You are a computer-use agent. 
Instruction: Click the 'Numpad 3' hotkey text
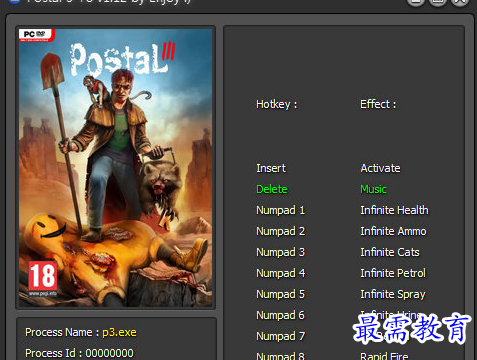tap(280, 252)
